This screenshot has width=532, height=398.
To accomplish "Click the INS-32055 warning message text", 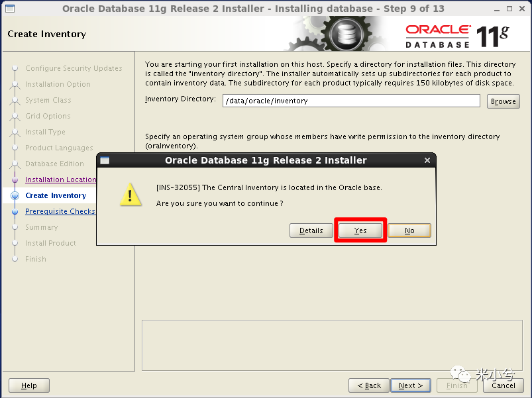I will [269, 187].
